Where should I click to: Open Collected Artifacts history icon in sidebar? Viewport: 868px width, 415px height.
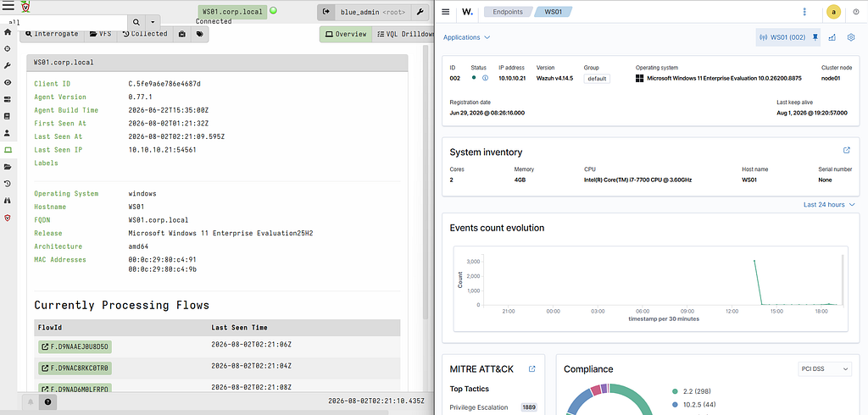click(x=7, y=184)
